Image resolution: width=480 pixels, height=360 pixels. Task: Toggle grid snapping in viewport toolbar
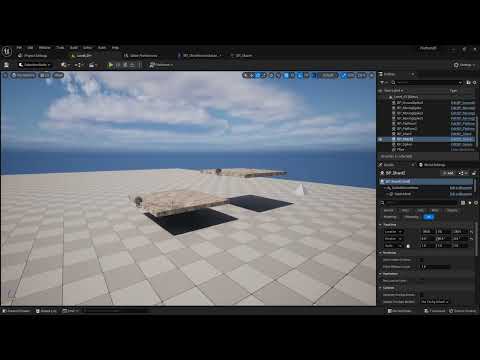point(286,76)
